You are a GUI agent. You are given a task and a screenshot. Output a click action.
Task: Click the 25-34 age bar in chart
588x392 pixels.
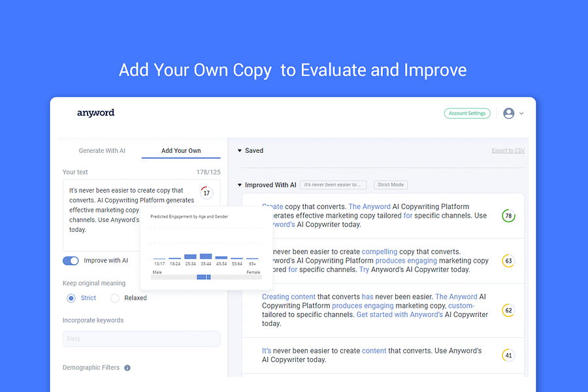tap(190, 257)
